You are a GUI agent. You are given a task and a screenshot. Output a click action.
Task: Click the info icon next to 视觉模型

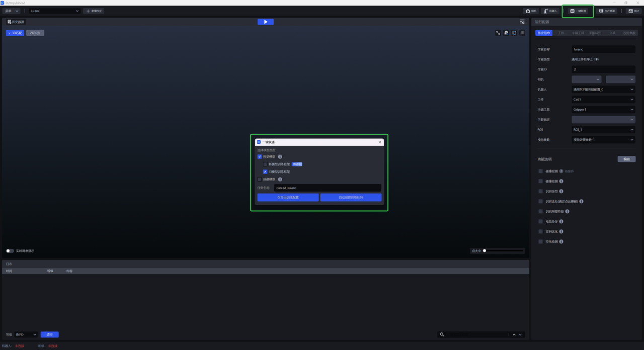pyautogui.click(x=280, y=157)
